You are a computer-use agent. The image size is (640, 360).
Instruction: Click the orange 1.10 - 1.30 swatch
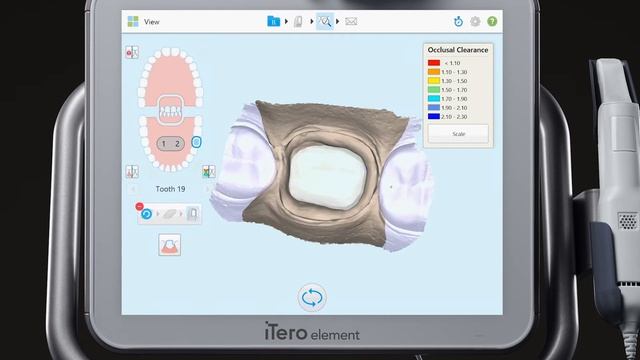tap(434, 72)
